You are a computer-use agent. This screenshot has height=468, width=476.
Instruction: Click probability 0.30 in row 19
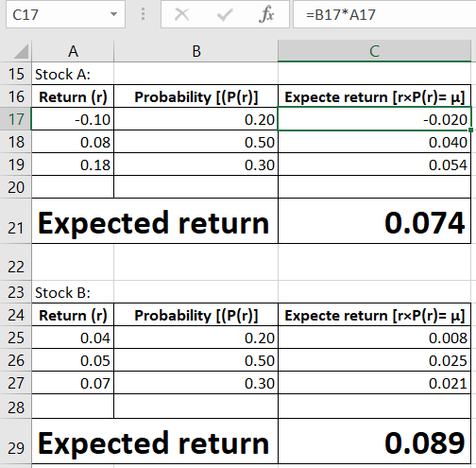point(195,165)
